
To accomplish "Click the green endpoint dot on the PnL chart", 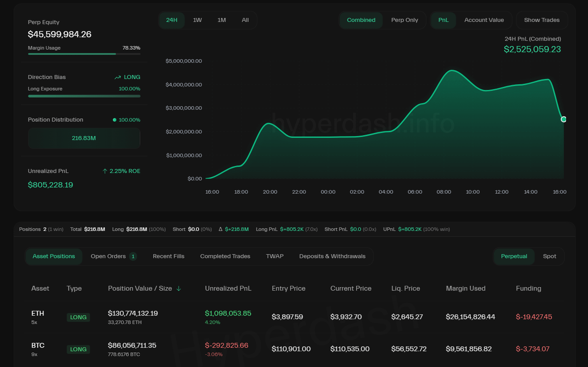I will click(563, 119).
